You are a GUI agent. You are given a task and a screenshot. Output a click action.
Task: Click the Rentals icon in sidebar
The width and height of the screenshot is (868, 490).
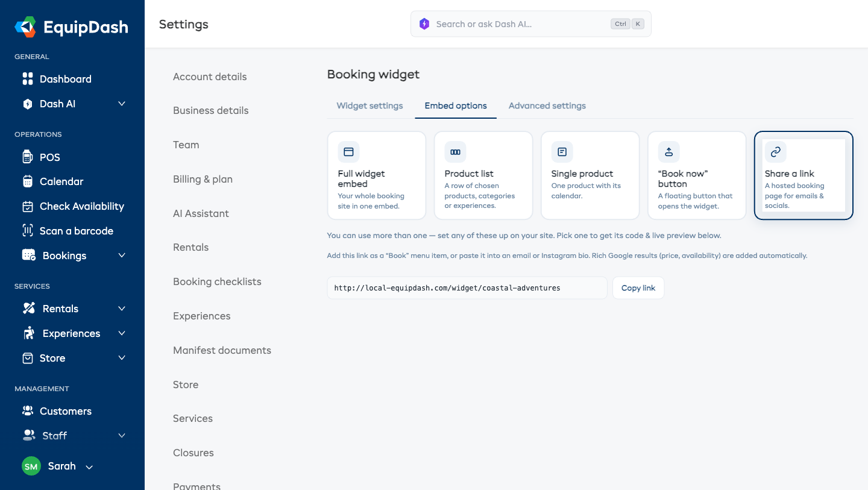click(x=28, y=309)
